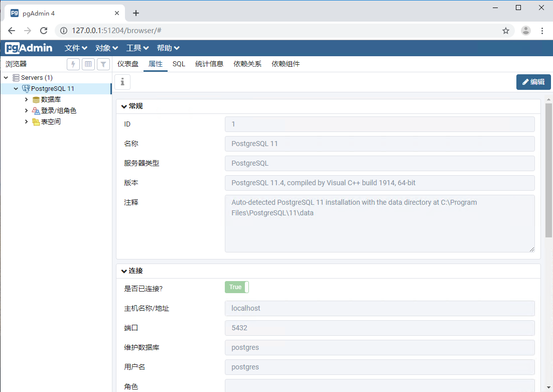
Task: Select the 属性 tab
Action: point(156,64)
